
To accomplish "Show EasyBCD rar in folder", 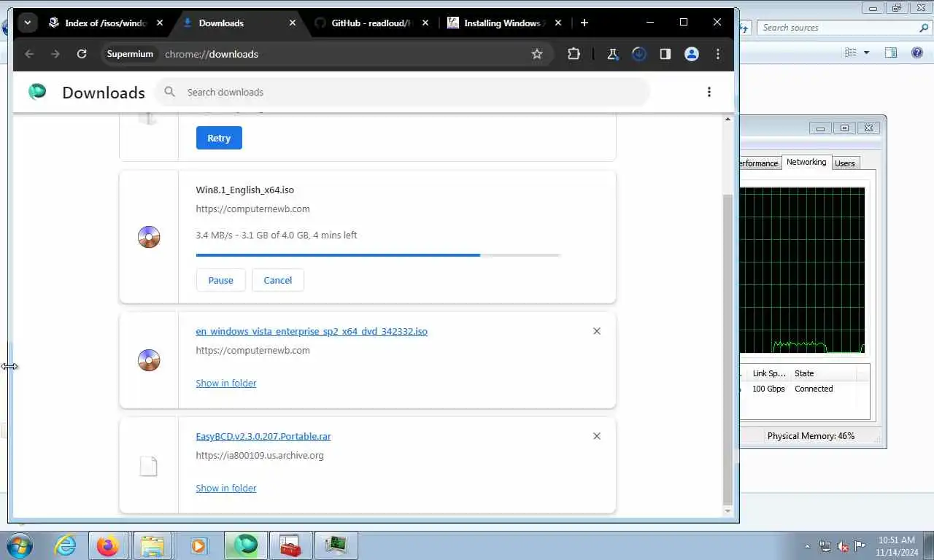I will (x=226, y=488).
